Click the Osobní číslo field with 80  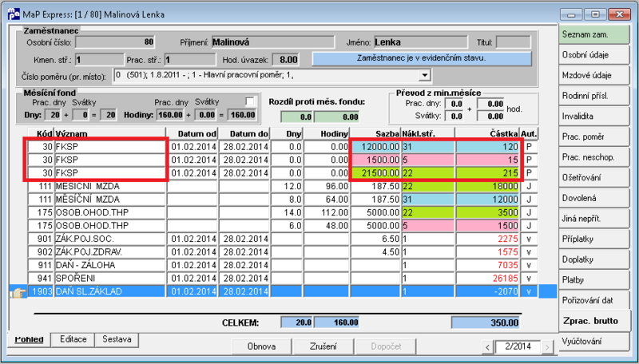[x=115, y=42]
